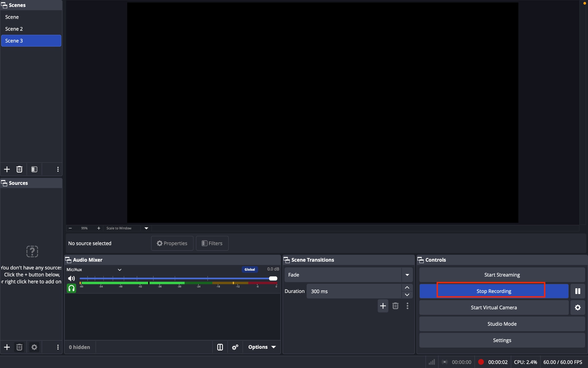Open Settings from Controls panel
Viewport: 588px width, 368px height.
click(502, 340)
